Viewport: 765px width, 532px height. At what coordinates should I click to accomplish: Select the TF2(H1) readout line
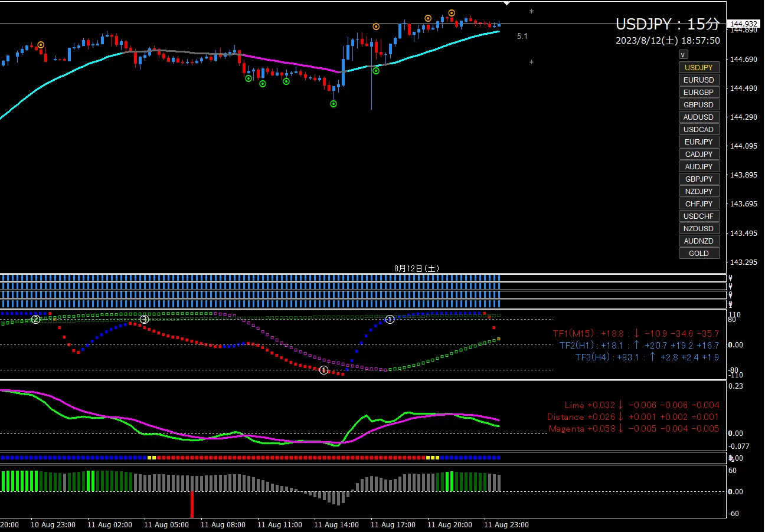click(x=639, y=346)
